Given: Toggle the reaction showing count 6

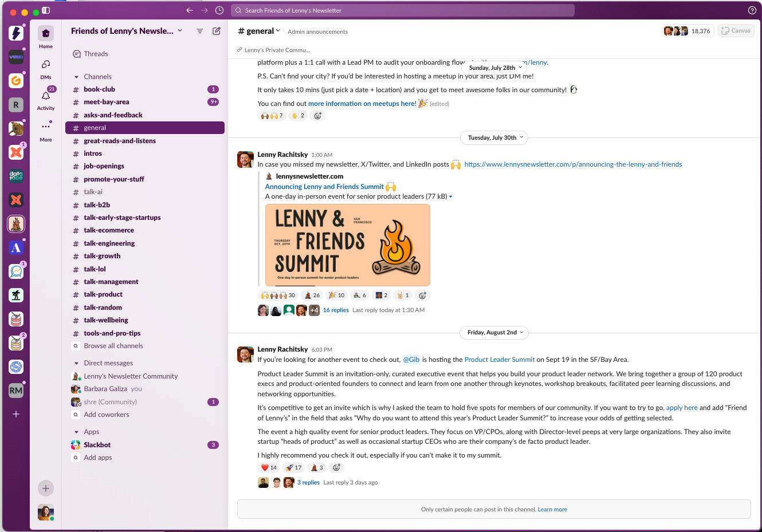Looking at the screenshot, I should tap(359, 295).
